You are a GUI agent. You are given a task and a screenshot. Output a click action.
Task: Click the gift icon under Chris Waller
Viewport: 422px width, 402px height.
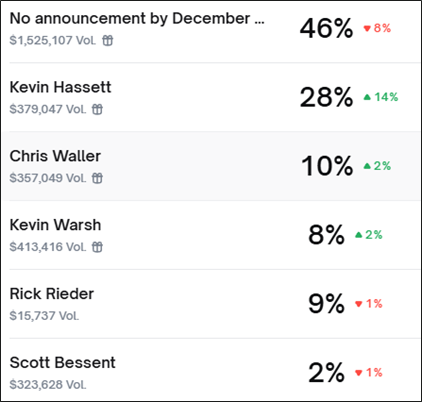[x=97, y=178]
